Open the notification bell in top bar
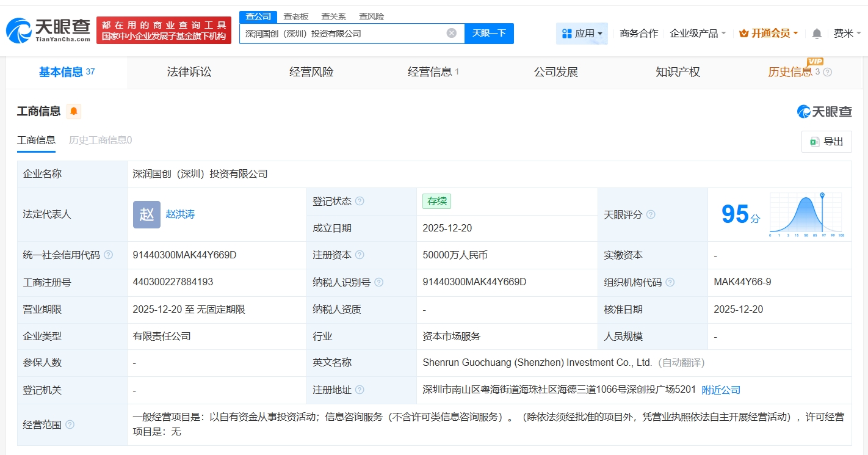 tap(817, 34)
